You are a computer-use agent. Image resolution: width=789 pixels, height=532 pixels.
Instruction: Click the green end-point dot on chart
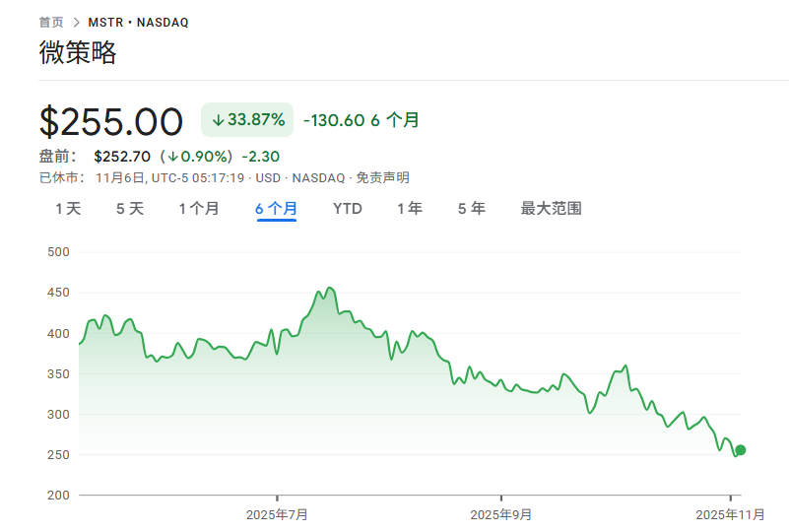tap(741, 450)
